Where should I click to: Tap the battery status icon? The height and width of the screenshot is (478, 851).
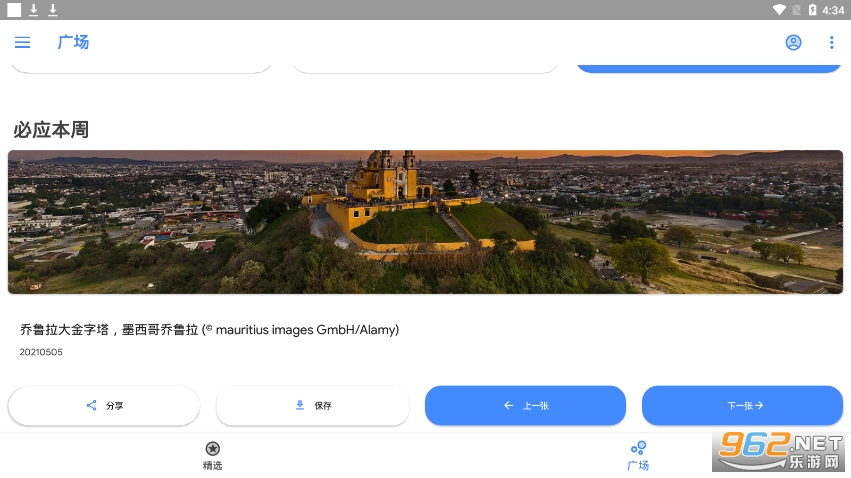811,10
